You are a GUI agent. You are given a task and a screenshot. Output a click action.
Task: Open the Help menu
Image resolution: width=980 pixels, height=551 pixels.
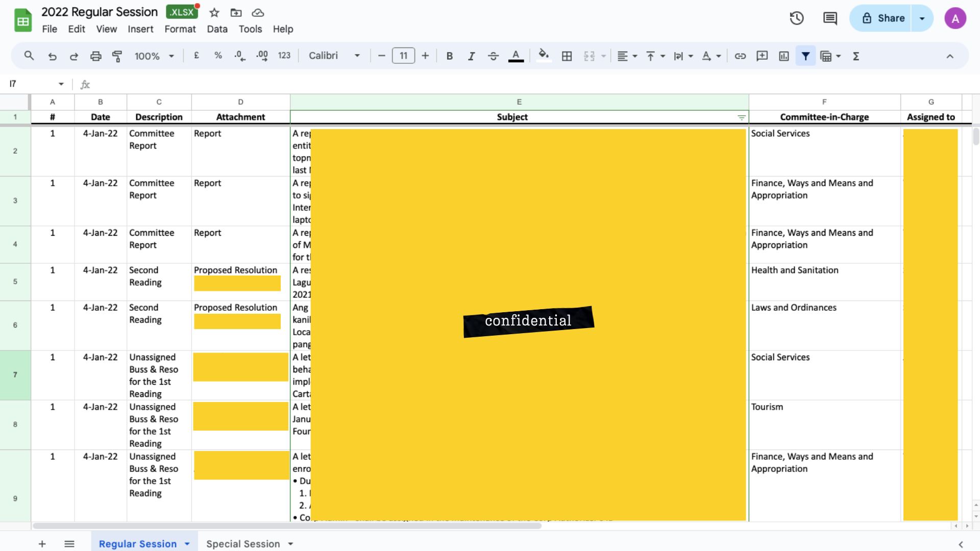click(x=283, y=29)
